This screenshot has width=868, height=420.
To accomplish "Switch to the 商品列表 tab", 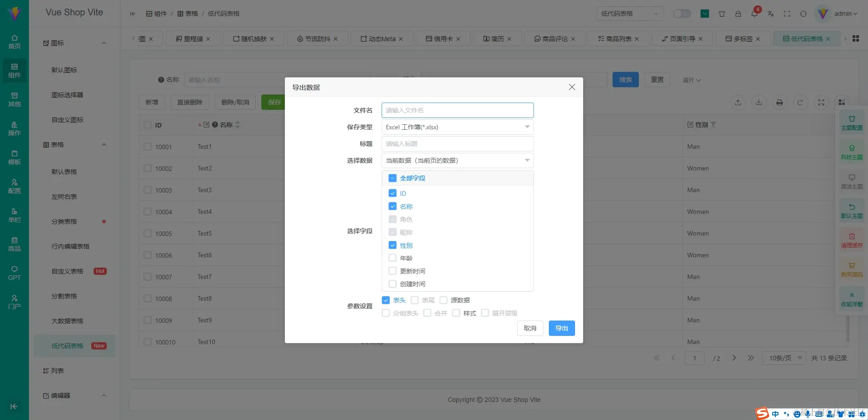I will coord(618,38).
